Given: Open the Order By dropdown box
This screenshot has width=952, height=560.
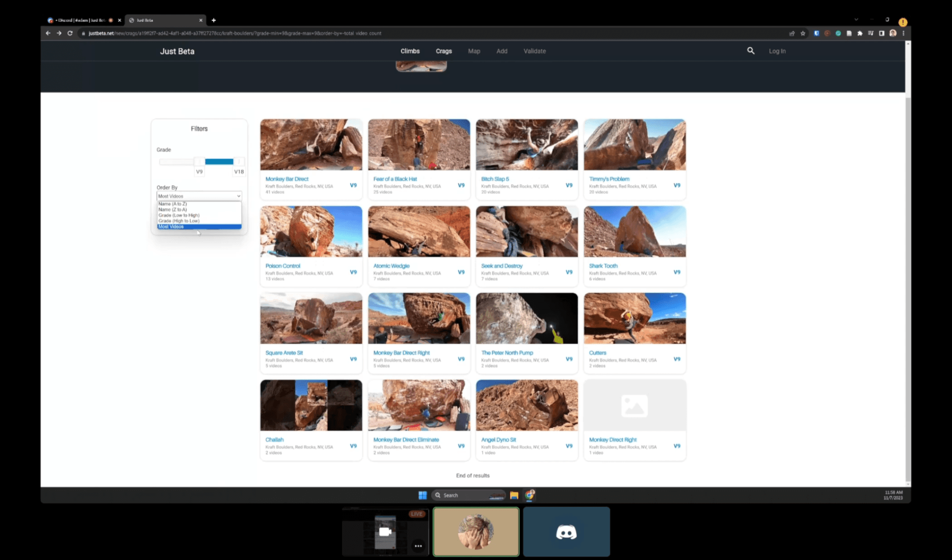Looking at the screenshot, I should point(199,196).
